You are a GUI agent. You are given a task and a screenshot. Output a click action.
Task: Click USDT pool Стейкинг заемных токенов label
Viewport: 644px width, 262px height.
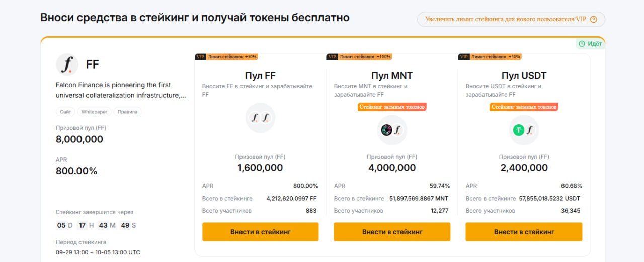(x=524, y=107)
